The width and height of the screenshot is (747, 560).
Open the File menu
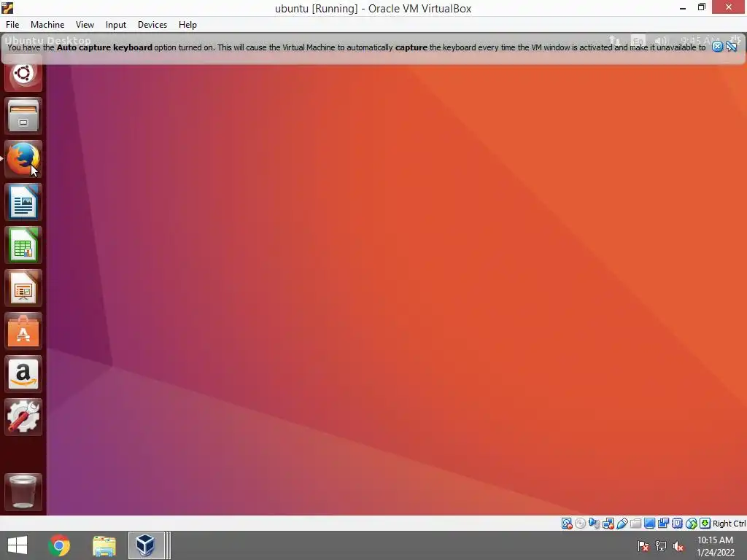pos(12,25)
